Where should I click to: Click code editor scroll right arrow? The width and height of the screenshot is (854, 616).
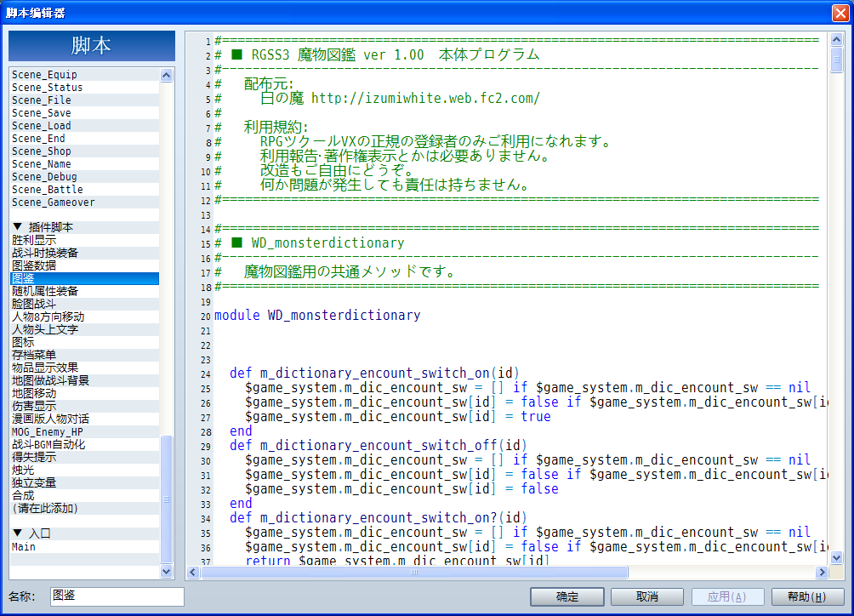(822, 572)
